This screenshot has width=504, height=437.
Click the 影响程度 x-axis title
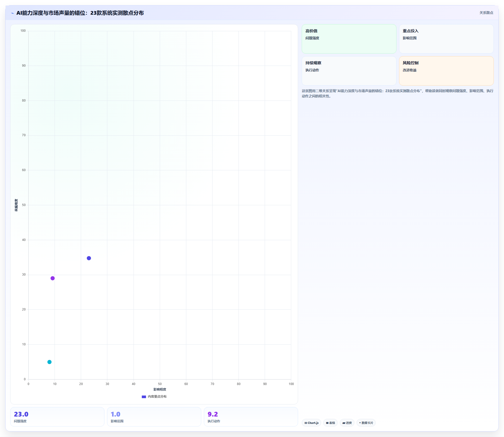click(160, 389)
